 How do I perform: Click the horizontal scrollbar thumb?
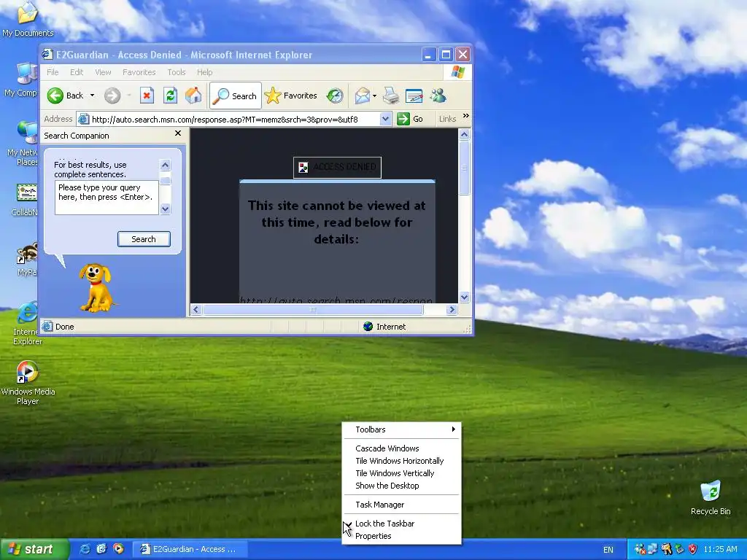313,309
